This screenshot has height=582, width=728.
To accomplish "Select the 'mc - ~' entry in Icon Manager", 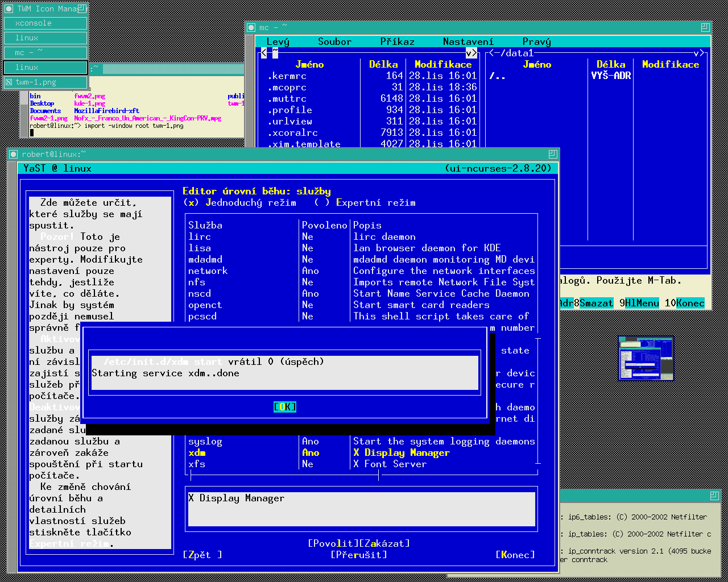I will click(x=45, y=53).
